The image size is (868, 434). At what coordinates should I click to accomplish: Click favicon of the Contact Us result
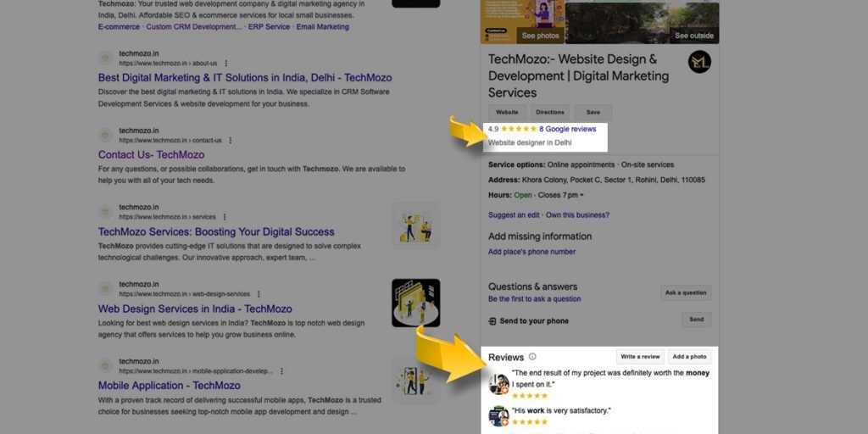click(x=106, y=135)
